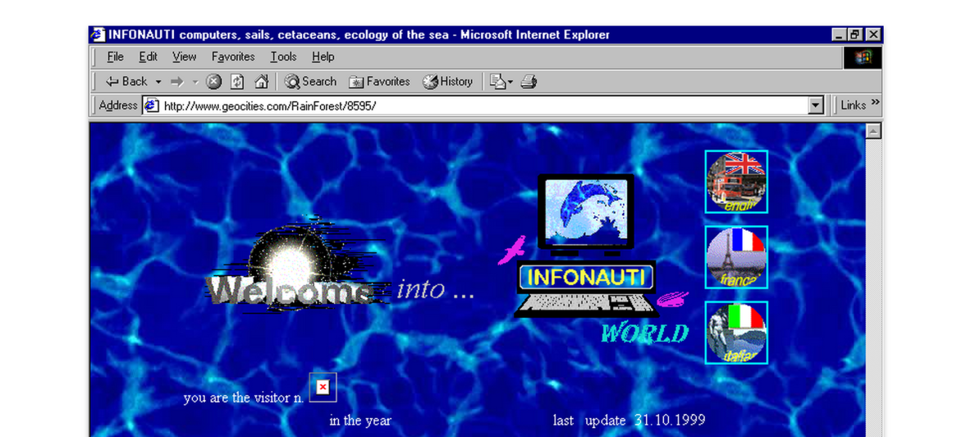Click the pink bird graphic left of computer
This screenshot has width=980, height=437.
512,250
